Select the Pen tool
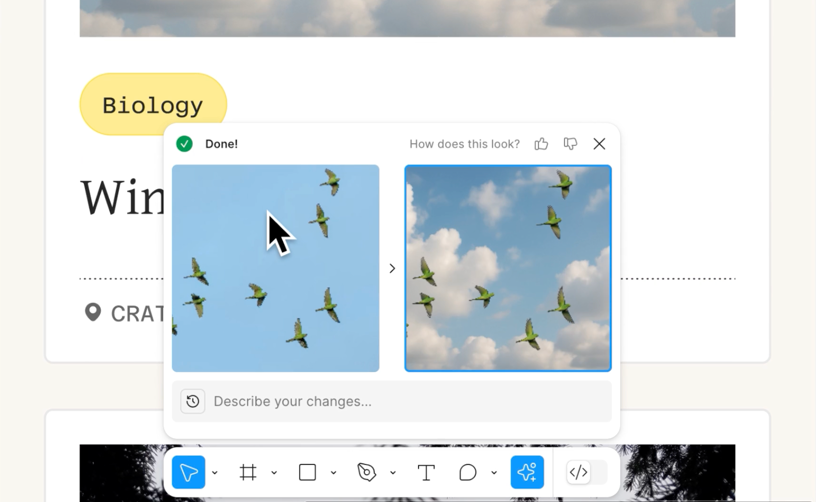The width and height of the screenshot is (816, 502). tap(367, 472)
